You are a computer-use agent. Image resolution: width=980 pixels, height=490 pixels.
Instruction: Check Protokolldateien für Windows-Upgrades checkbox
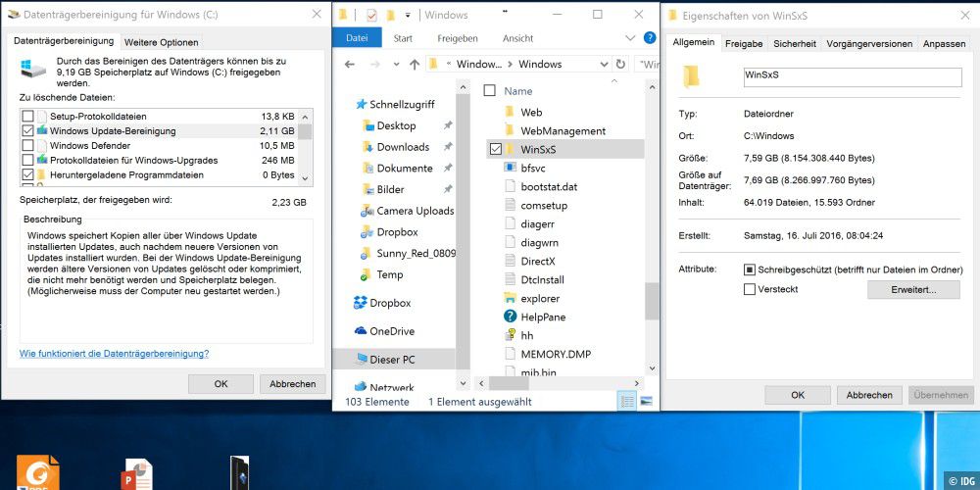(x=27, y=160)
